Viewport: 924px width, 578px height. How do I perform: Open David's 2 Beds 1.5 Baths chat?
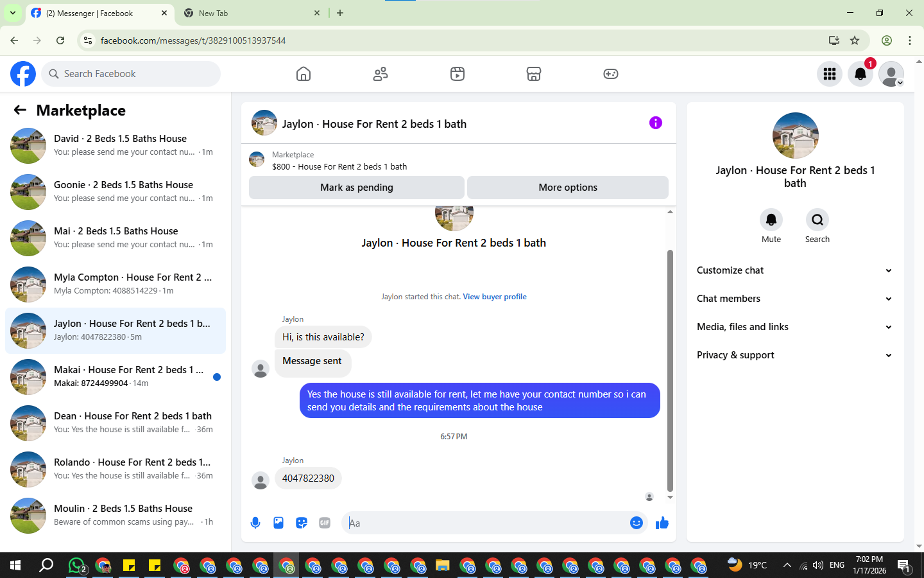[x=116, y=146]
